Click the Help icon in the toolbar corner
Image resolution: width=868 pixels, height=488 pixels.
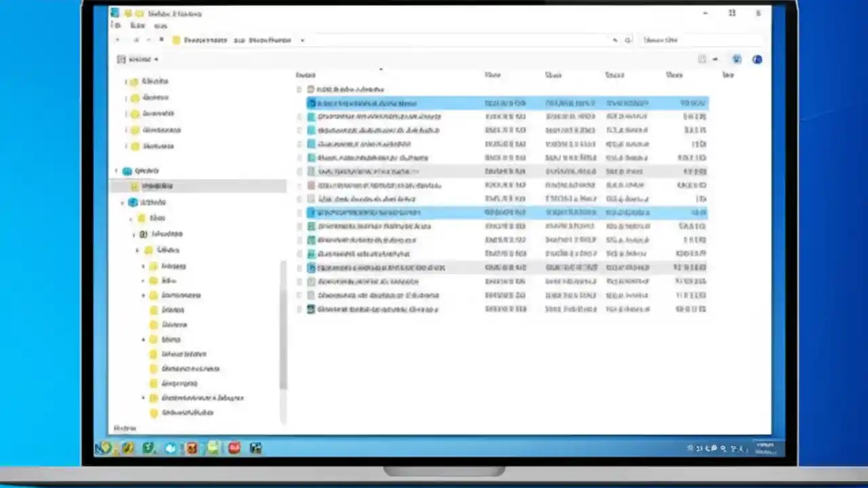(757, 60)
